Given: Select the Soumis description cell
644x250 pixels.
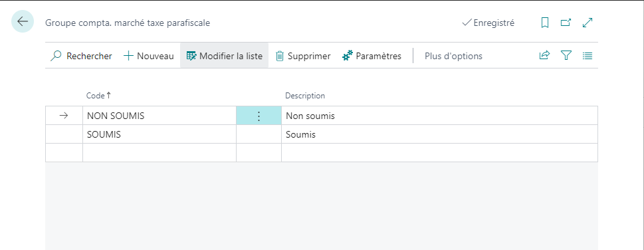Looking at the screenshot, I should click(x=439, y=134).
